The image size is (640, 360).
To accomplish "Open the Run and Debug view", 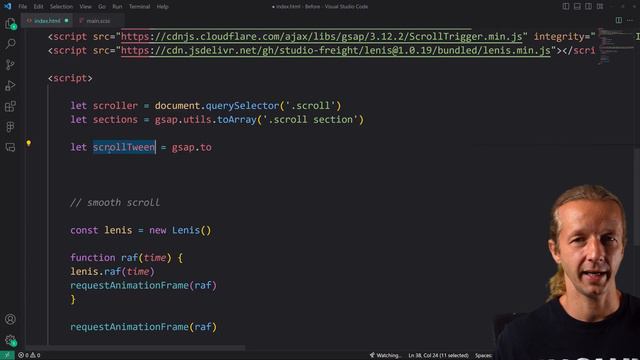I will tap(11, 85).
